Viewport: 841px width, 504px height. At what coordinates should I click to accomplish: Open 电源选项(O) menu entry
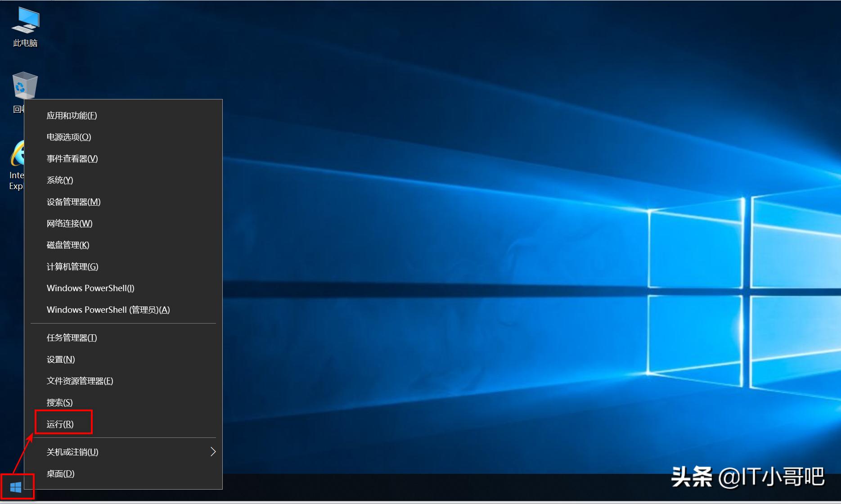pyautogui.click(x=123, y=137)
